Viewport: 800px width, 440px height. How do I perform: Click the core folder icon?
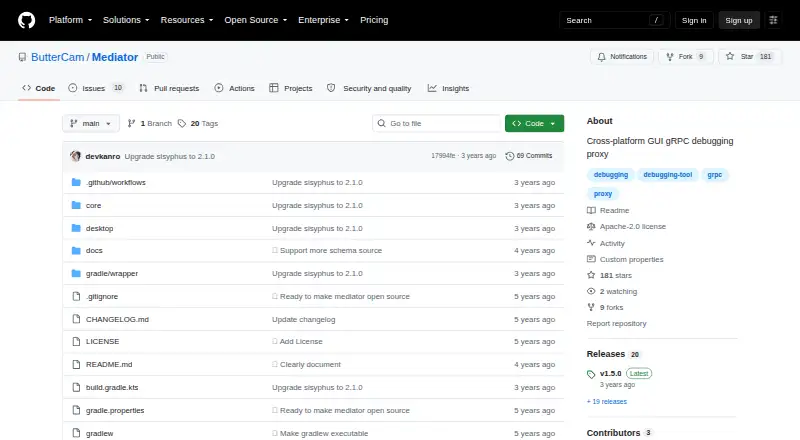[x=76, y=205]
